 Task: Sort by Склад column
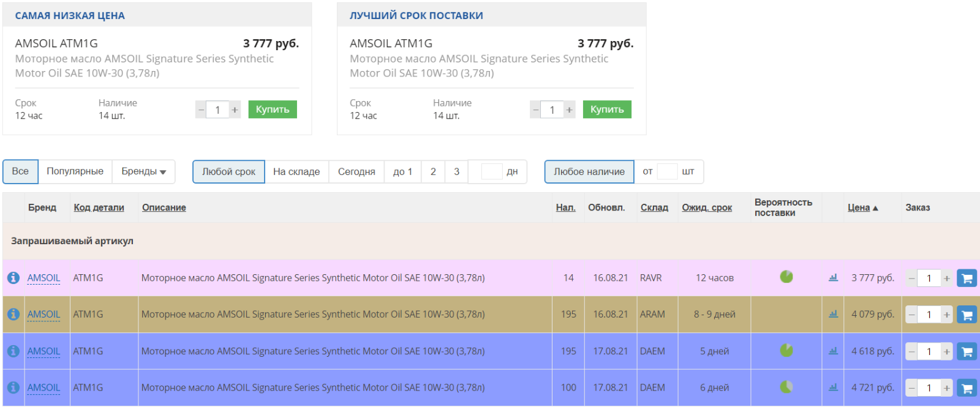click(x=654, y=207)
